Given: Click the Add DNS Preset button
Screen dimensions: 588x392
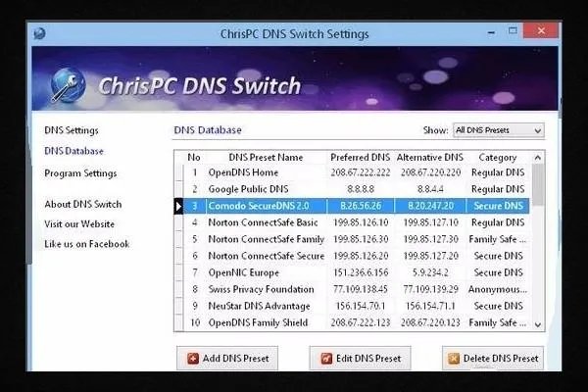Looking at the screenshot, I should [227, 359].
